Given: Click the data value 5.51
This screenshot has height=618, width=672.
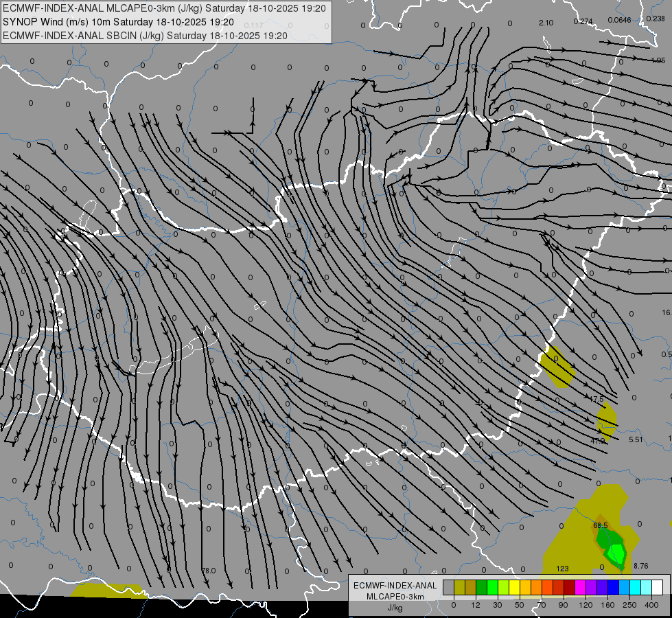Looking at the screenshot, I should click(x=636, y=439).
